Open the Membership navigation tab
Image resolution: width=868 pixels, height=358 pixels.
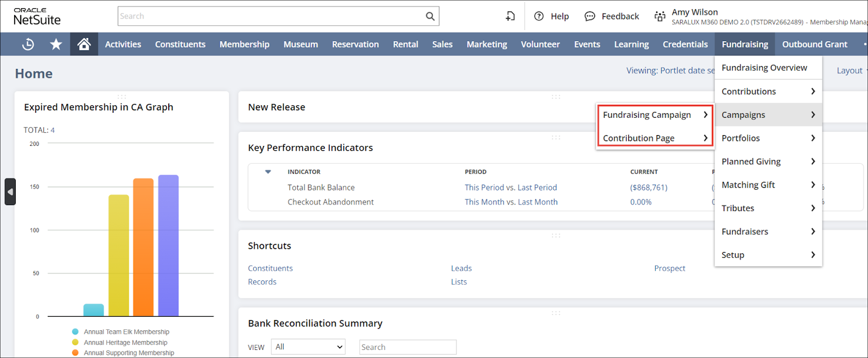[244, 44]
